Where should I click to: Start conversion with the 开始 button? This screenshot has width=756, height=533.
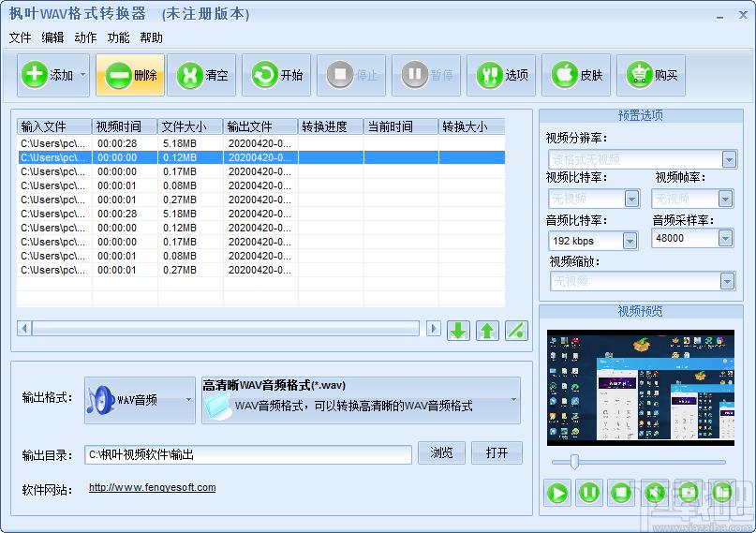pos(277,75)
